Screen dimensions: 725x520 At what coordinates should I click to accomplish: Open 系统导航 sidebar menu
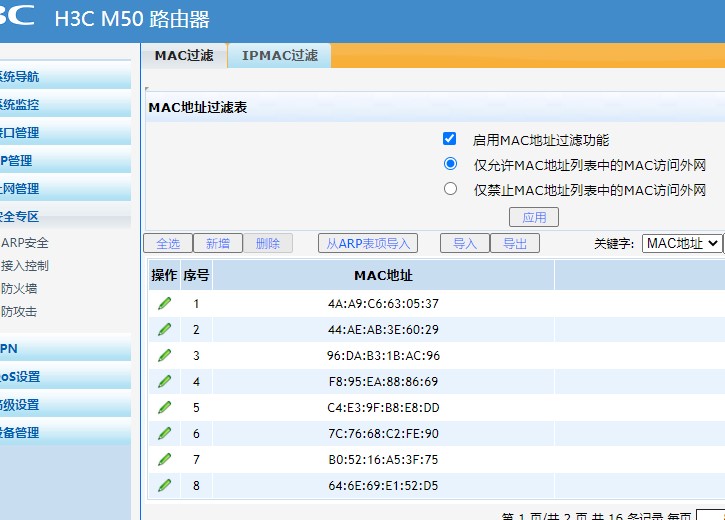click(65, 76)
